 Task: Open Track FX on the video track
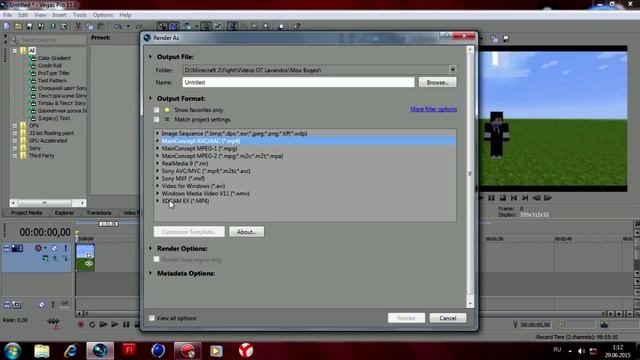pyautogui.click(x=38, y=248)
